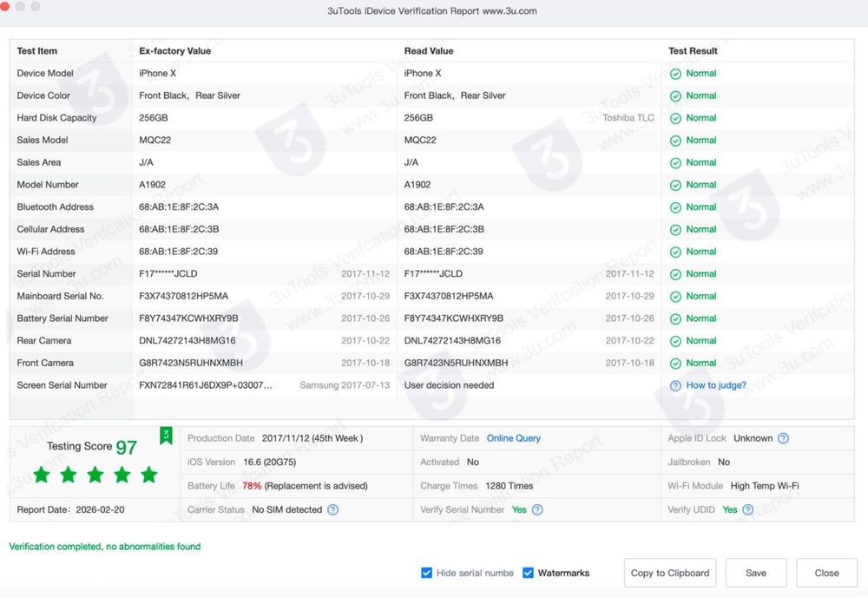Select the Testing Score 97 value

click(x=126, y=447)
